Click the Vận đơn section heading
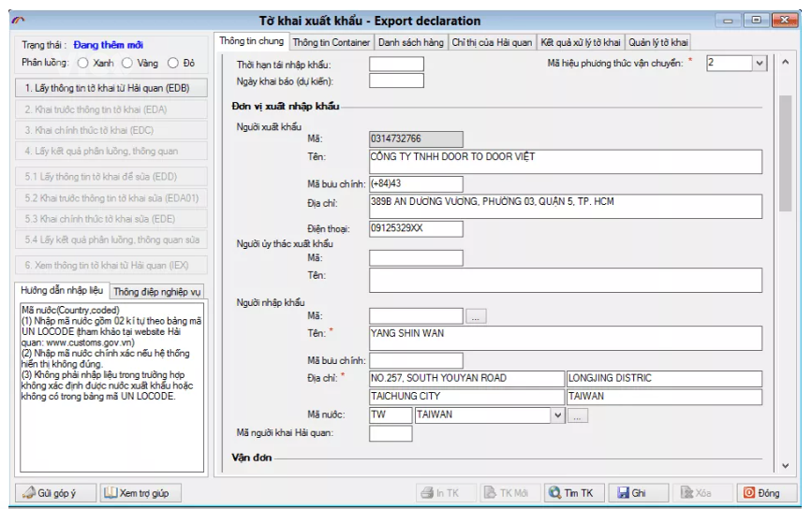812x509 pixels. click(x=251, y=458)
